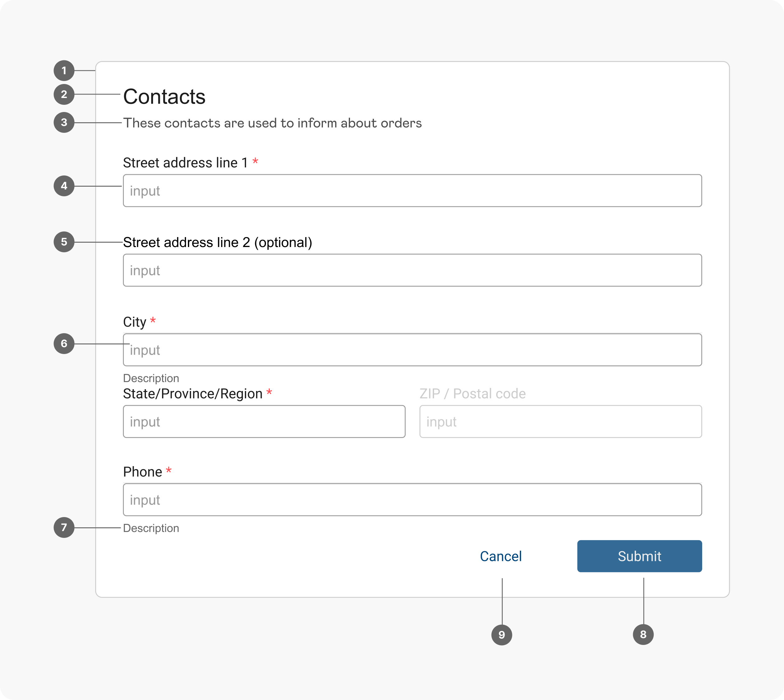Click the State/Province/Region input box
Viewport: 784px width, 700px height.
(264, 422)
